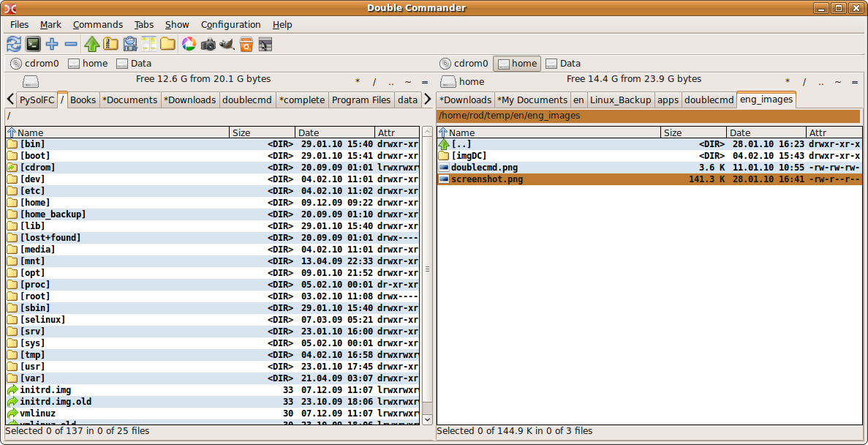This screenshot has height=445, width=868.
Task: Click the blue minus toolbar icon
Action: 71,44
